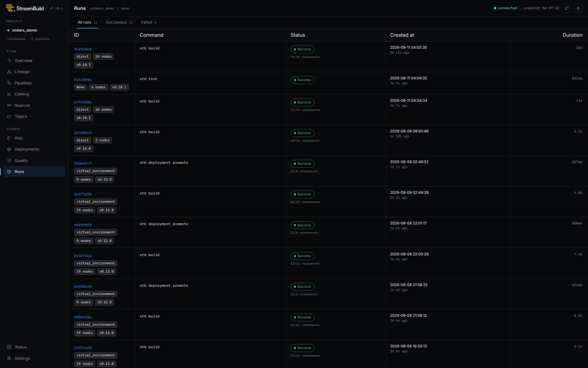Click the Success badge for run 2d7605ef

302,133
